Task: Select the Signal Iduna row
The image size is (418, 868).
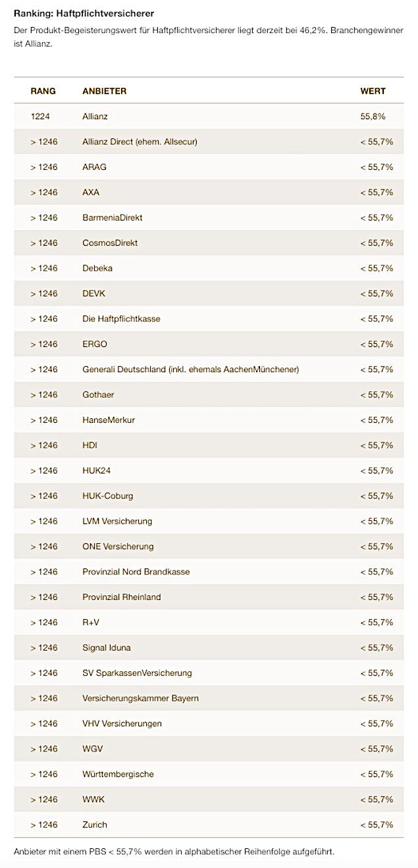Action: (107, 648)
